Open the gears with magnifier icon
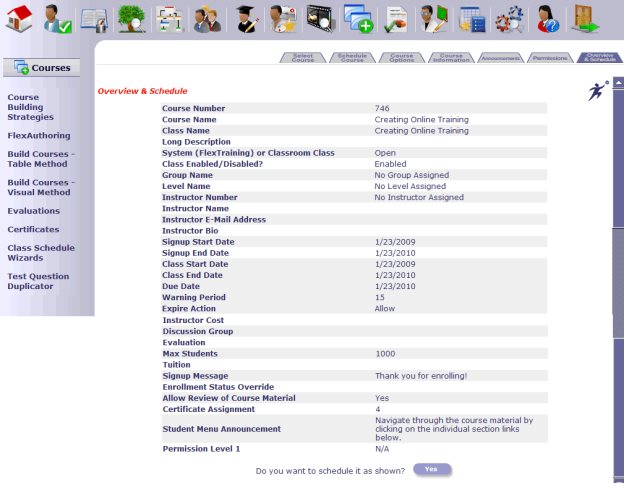This screenshot has width=624, height=484. [509, 19]
